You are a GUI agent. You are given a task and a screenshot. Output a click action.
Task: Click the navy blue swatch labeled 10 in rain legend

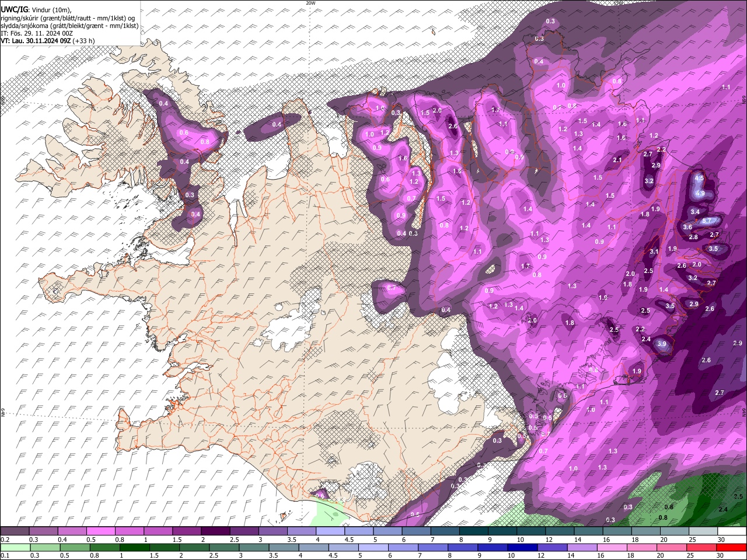522,547
